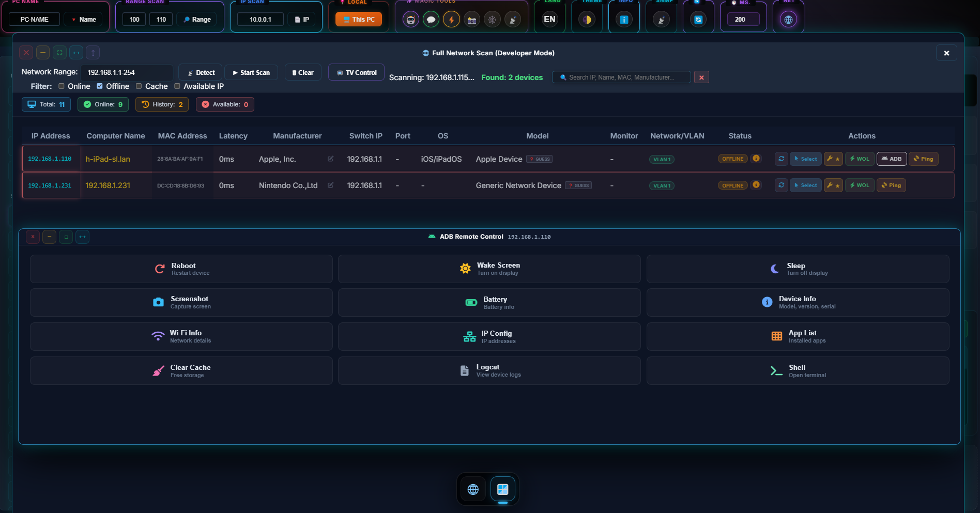Sort by Computer Name column
Viewport: 980px width, 513px height.
[116, 136]
